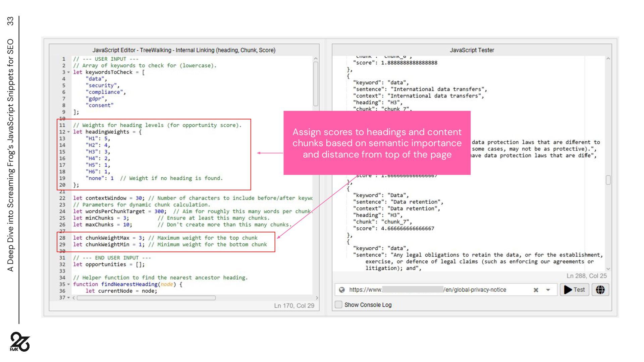Image resolution: width=644 pixels, height=362 pixels.
Task: Click the let opportunities = [] line
Action: click(109, 264)
